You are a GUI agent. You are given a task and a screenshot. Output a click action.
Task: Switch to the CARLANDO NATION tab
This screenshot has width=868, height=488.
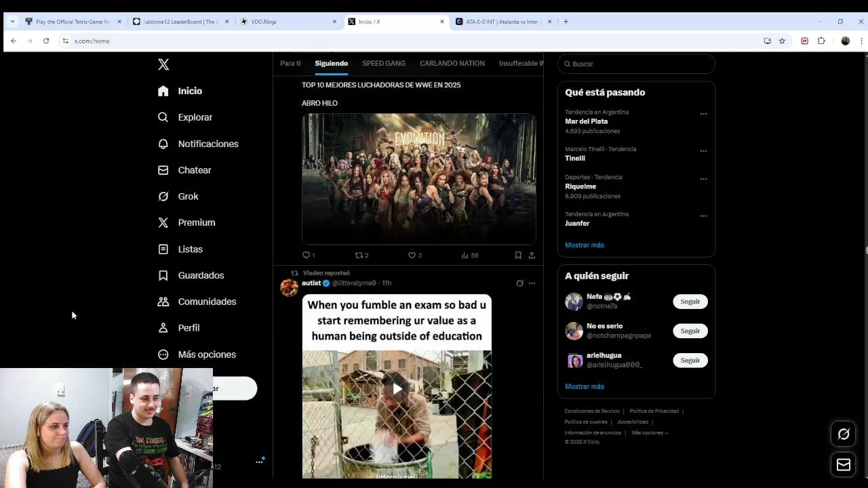pos(452,63)
